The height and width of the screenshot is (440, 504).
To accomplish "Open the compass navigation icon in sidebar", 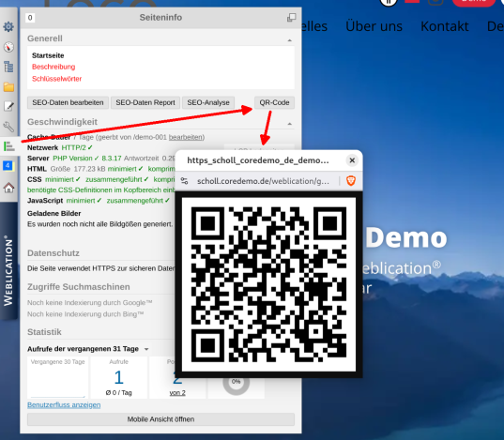I will [8, 47].
